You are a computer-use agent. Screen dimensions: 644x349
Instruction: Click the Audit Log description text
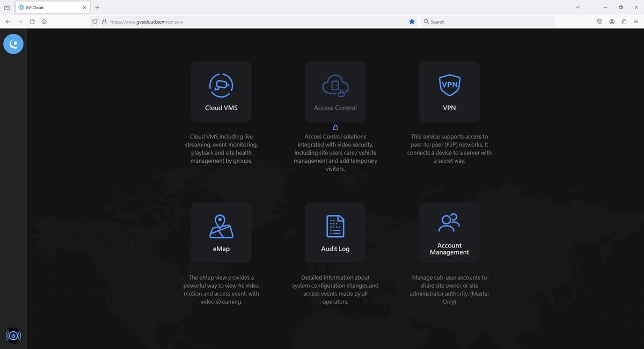click(x=335, y=289)
